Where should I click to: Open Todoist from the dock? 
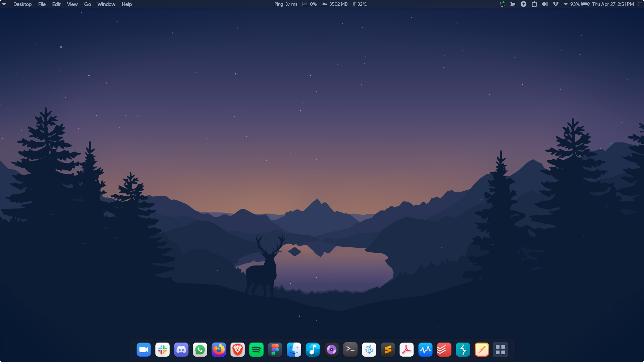pyautogui.click(x=444, y=350)
